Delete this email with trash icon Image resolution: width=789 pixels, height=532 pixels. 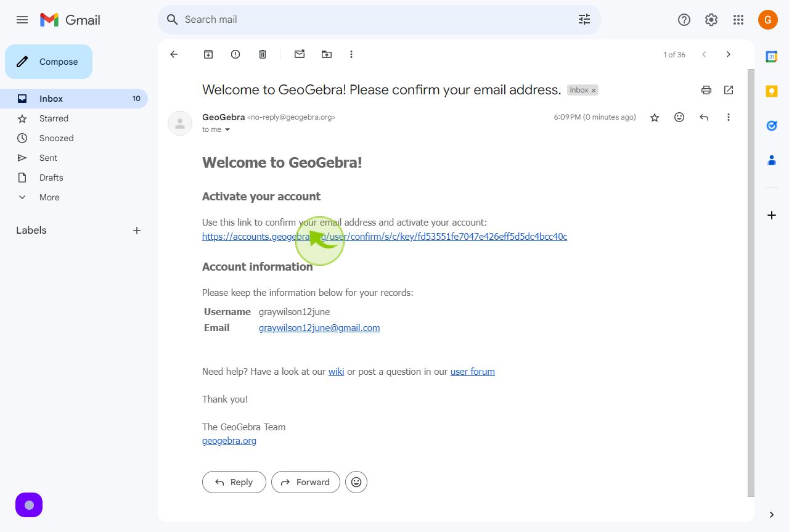point(263,54)
